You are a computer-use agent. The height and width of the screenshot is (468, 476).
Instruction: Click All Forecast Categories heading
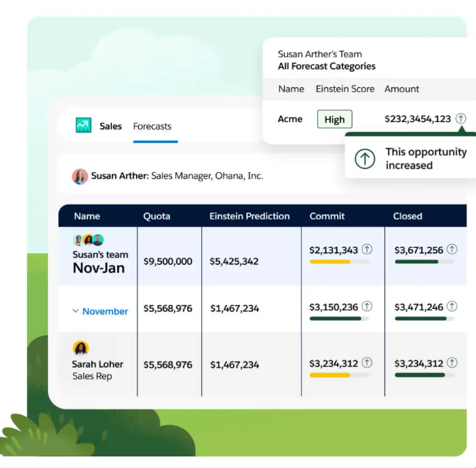[326, 66]
